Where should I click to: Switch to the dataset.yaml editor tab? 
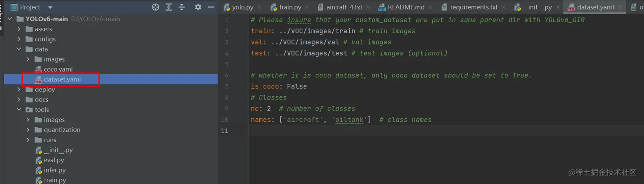pos(595,7)
